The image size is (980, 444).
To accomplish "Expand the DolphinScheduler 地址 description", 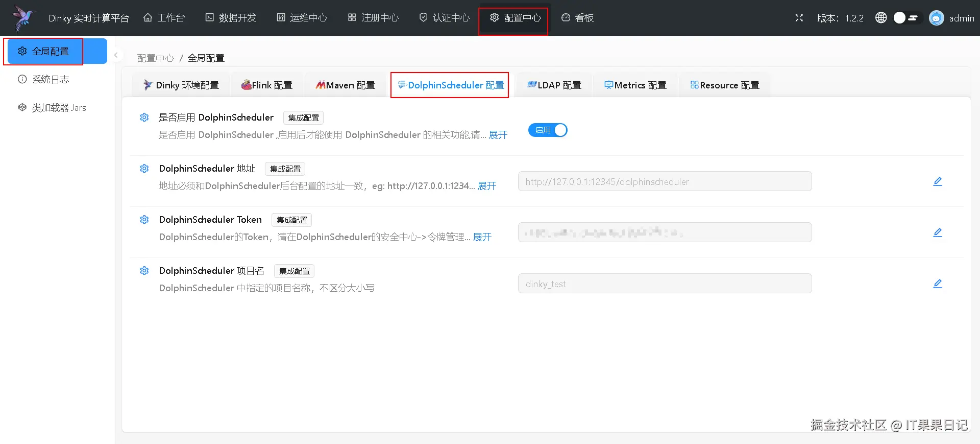I will 487,186.
